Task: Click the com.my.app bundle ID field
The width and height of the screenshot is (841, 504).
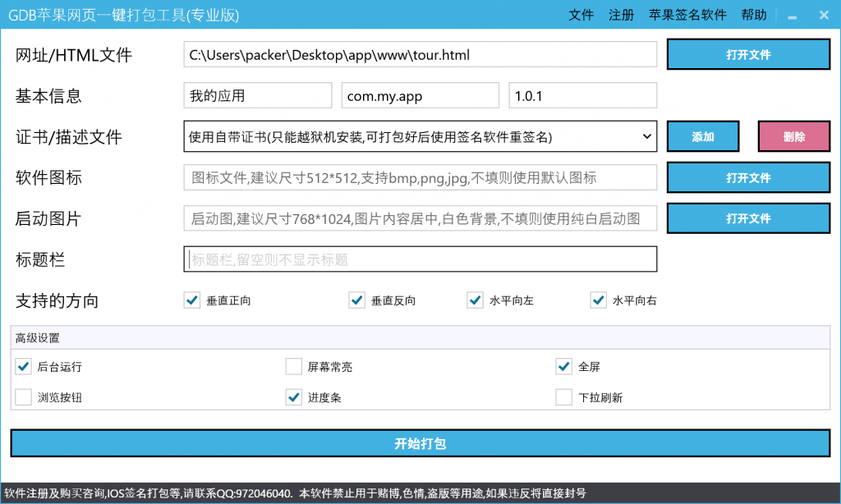Action: [x=420, y=96]
